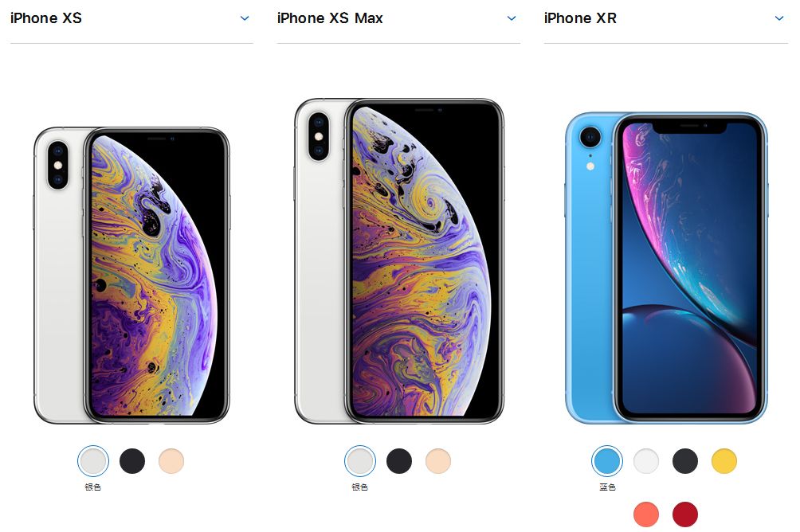
Task: Click the iPhone XS Max product image
Action: point(399,261)
